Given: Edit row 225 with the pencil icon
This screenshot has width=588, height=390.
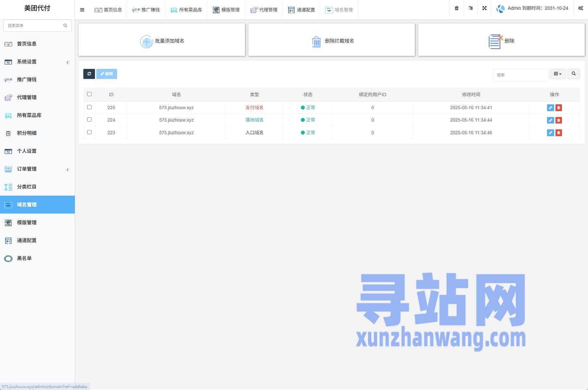Looking at the screenshot, I should click(551, 108).
